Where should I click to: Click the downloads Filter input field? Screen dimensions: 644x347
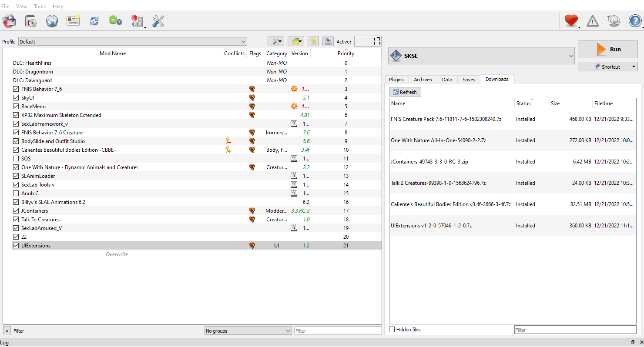pos(575,330)
